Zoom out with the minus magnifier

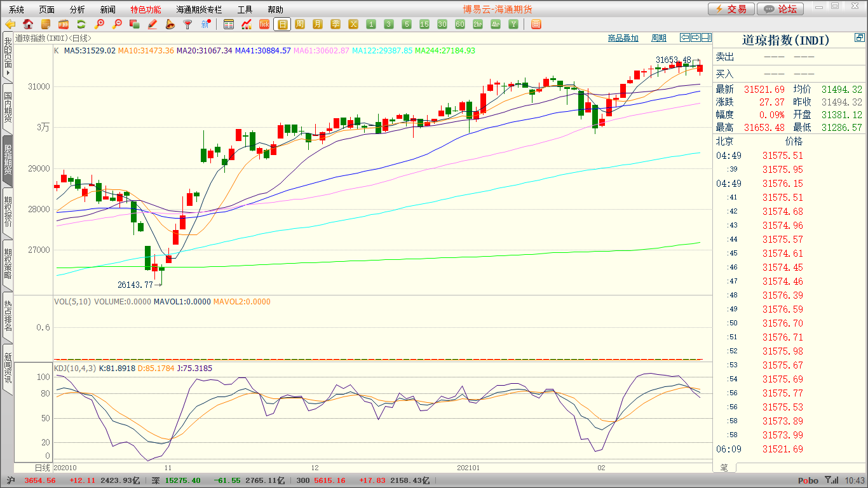117,24
